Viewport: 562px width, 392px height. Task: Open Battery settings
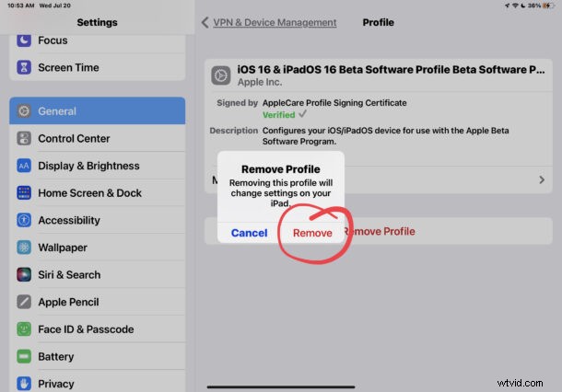98,356
